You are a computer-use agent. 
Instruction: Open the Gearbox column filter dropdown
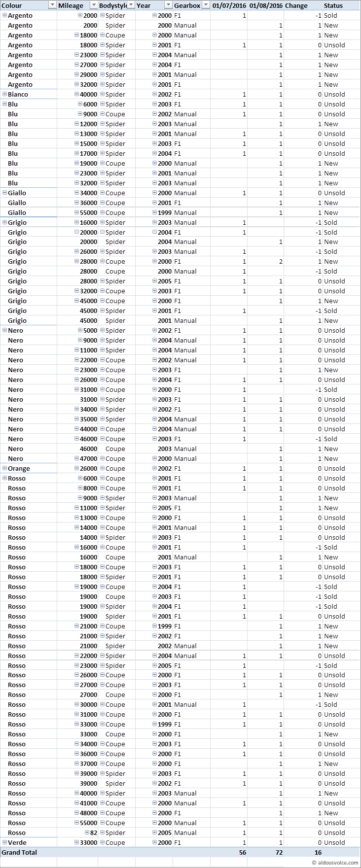[x=206, y=5]
